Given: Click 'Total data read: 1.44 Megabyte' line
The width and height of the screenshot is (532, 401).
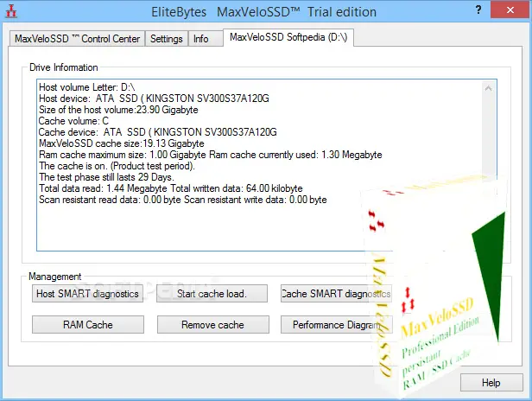Looking at the screenshot, I should (171, 188).
